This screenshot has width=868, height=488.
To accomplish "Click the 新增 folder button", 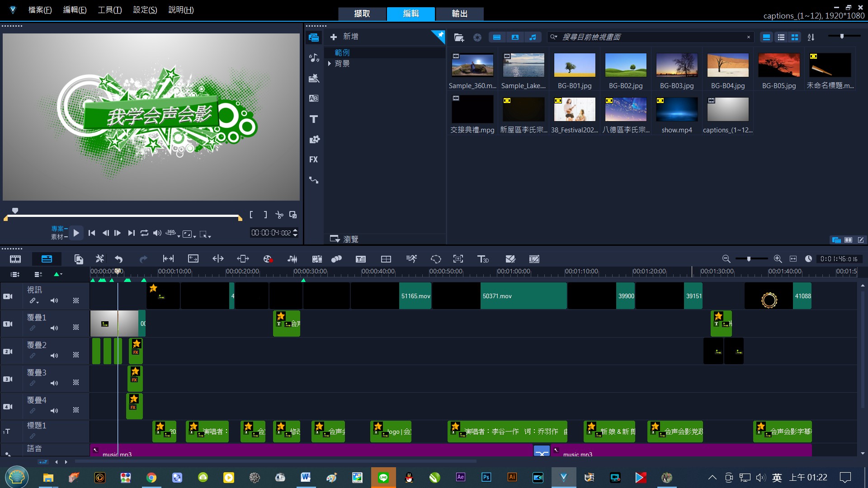I will point(344,37).
